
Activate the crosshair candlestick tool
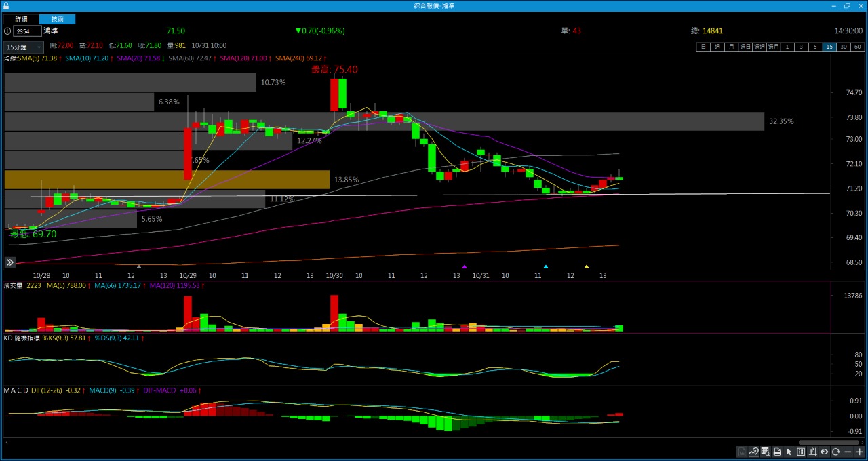click(x=812, y=452)
